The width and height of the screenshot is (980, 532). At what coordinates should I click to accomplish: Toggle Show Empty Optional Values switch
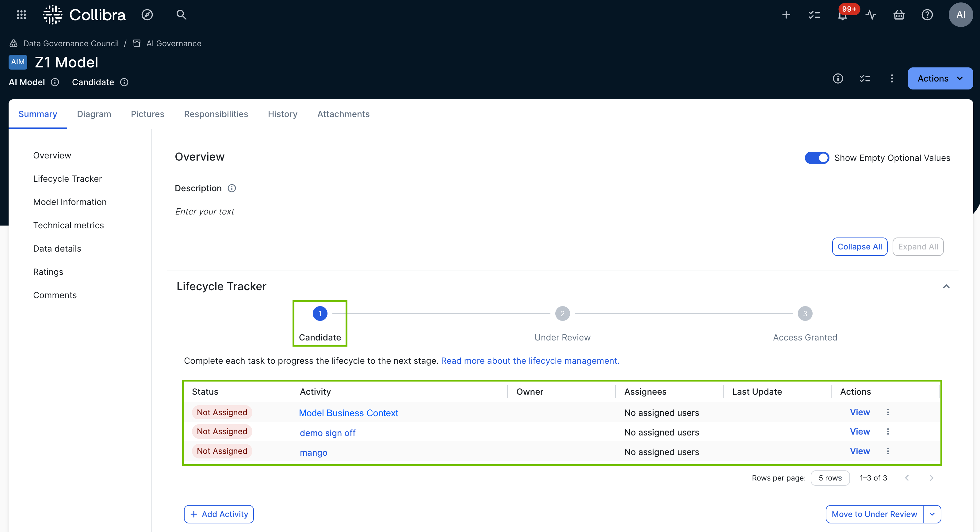(x=817, y=158)
